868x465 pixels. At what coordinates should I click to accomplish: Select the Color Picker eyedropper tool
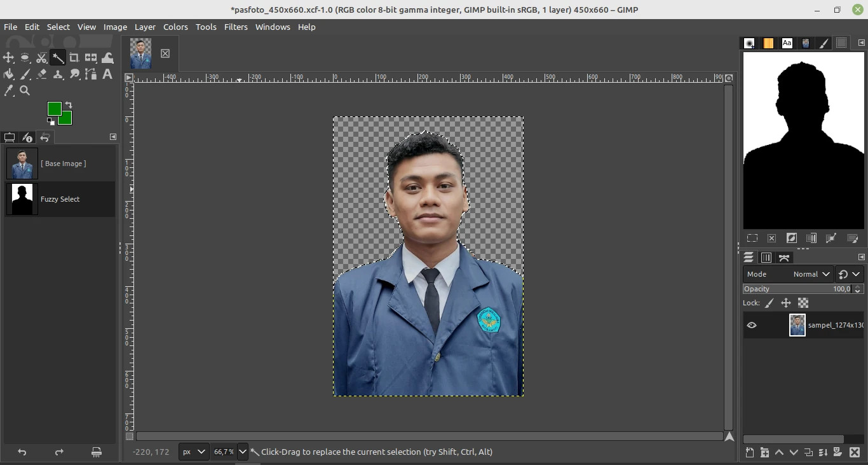pos(8,91)
